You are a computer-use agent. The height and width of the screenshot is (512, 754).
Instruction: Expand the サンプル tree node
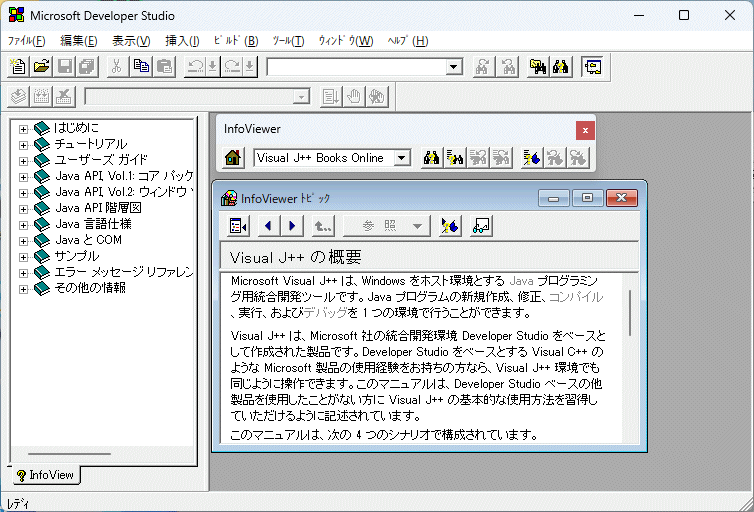point(23,257)
